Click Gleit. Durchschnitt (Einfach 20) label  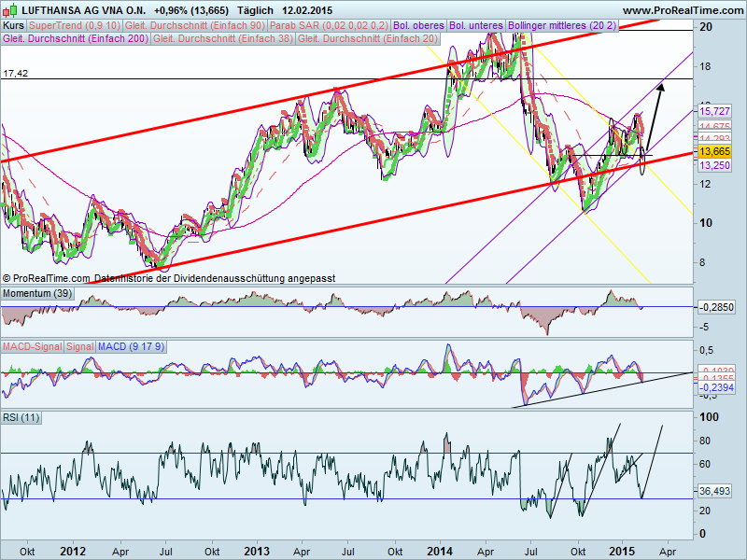[368, 38]
